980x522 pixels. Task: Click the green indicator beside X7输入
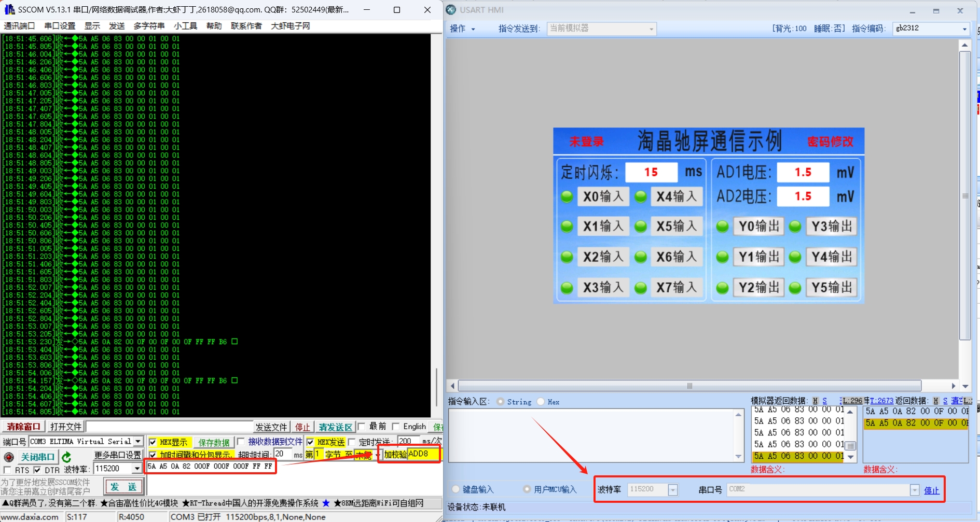click(641, 287)
